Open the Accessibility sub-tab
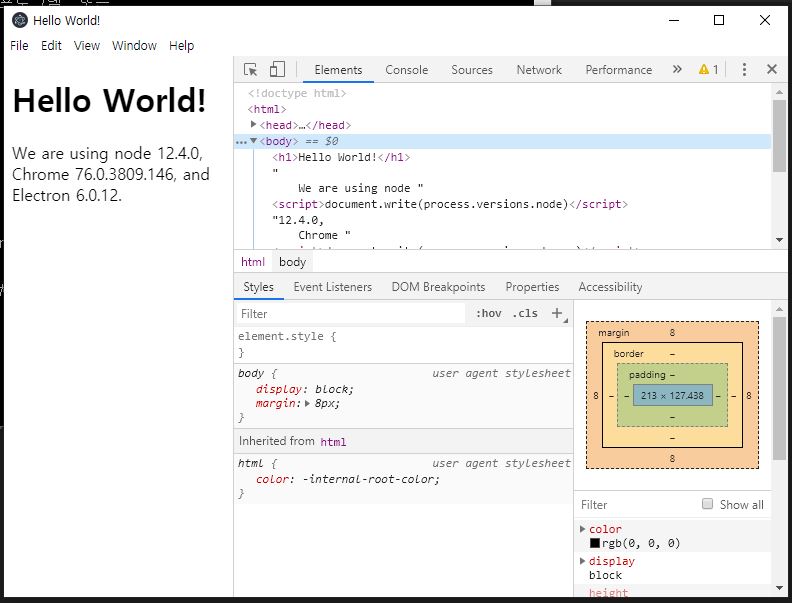792x603 pixels. coord(610,287)
